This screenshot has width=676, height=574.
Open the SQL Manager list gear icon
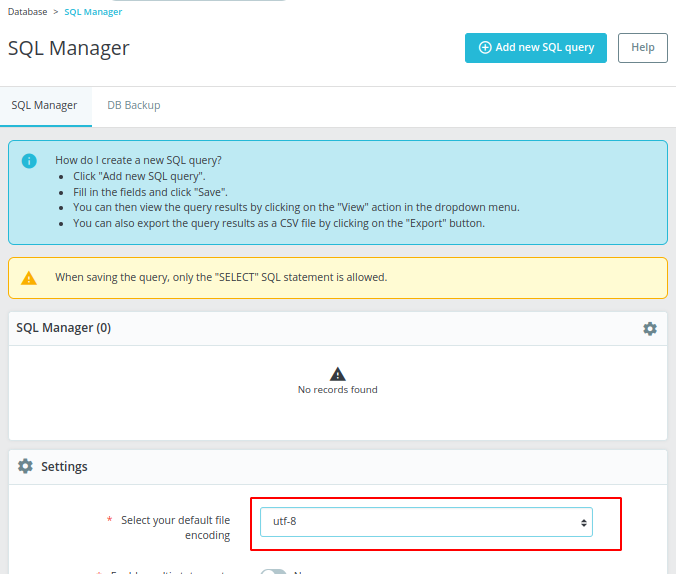(x=650, y=329)
